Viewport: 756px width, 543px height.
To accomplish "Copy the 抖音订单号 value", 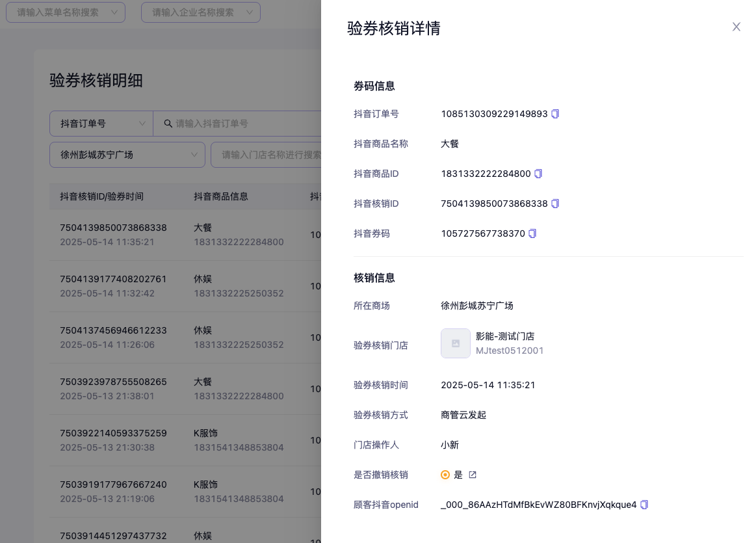I will (555, 114).
